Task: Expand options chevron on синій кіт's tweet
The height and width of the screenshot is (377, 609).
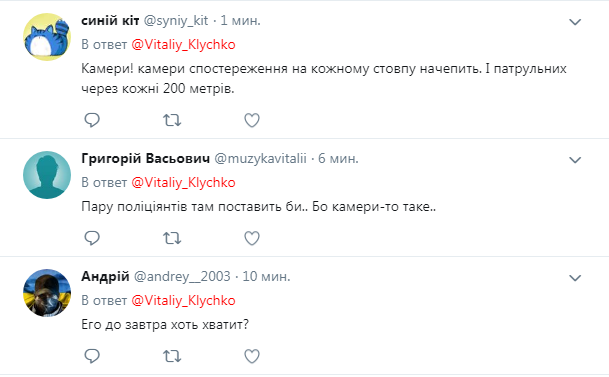Action: tap(575, 22)
